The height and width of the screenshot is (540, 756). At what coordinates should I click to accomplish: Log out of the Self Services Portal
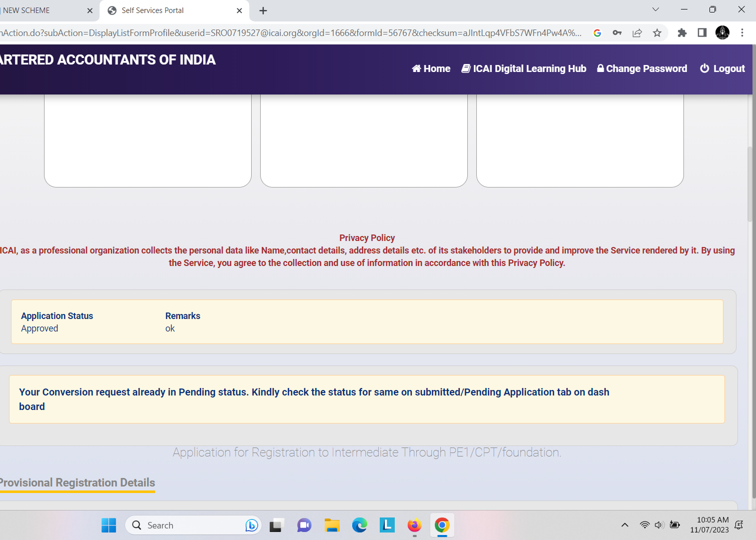722,68
